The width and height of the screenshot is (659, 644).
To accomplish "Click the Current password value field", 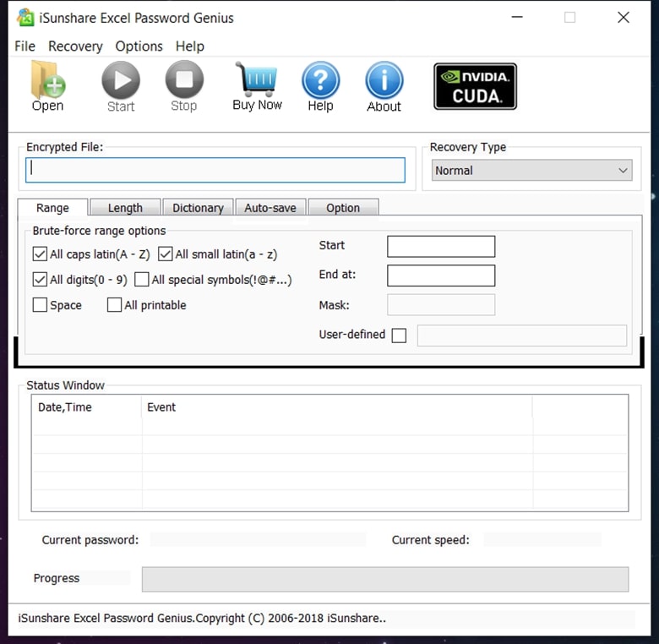I will coord(258,540).
